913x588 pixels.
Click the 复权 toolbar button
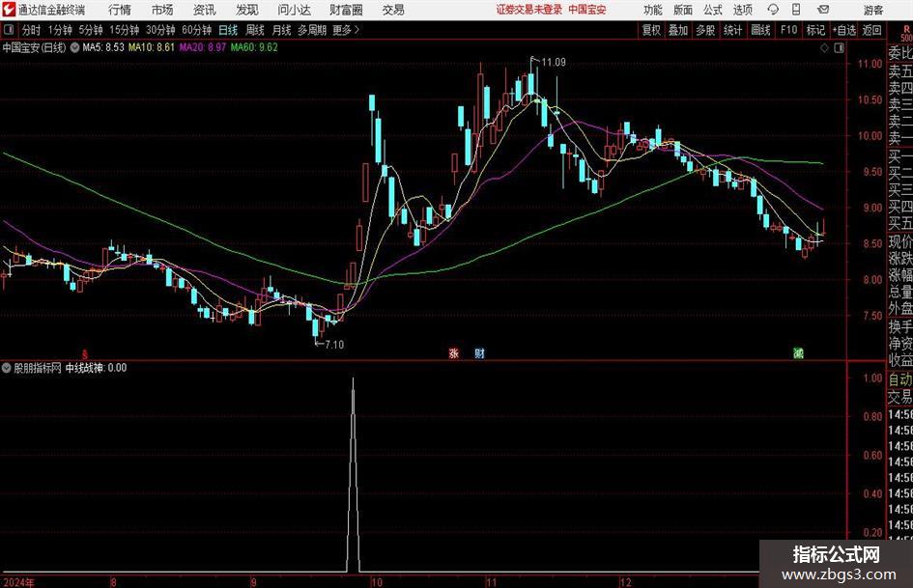(651, 30)
